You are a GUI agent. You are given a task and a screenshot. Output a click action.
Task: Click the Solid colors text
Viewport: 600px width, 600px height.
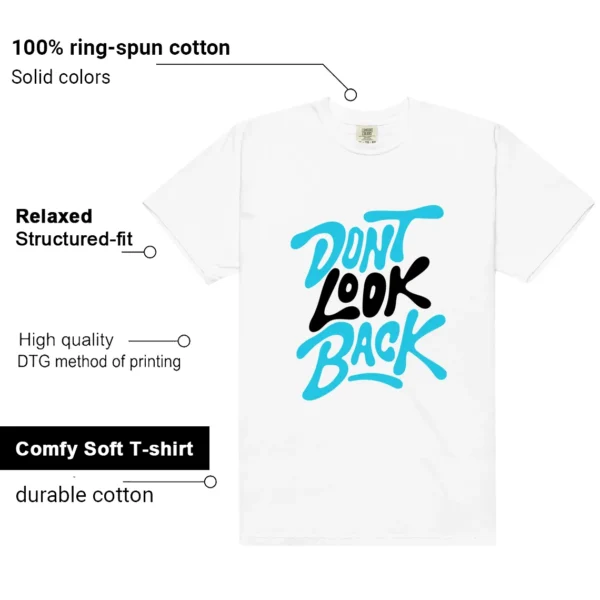[61, 77]
